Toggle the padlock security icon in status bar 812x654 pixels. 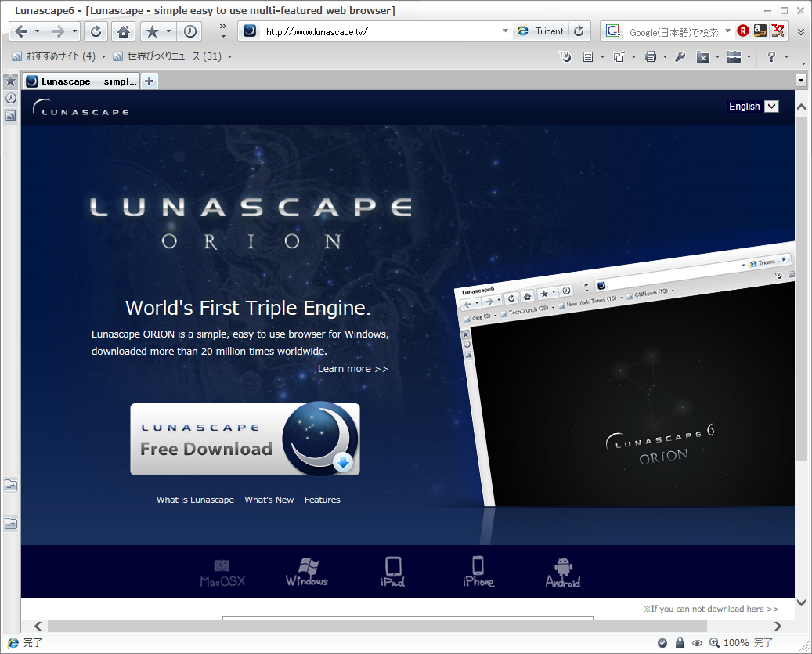point(680,642)
